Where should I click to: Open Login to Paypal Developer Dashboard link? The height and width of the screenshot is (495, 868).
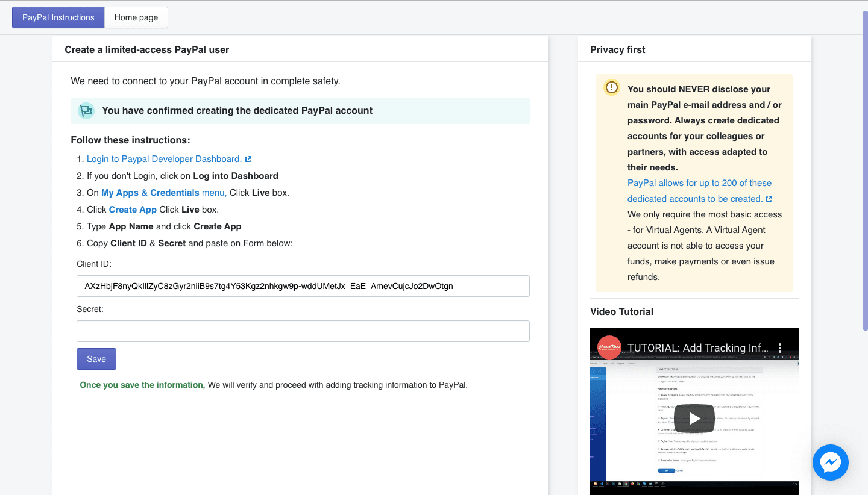pyautogui.click(x=164, y=159)
